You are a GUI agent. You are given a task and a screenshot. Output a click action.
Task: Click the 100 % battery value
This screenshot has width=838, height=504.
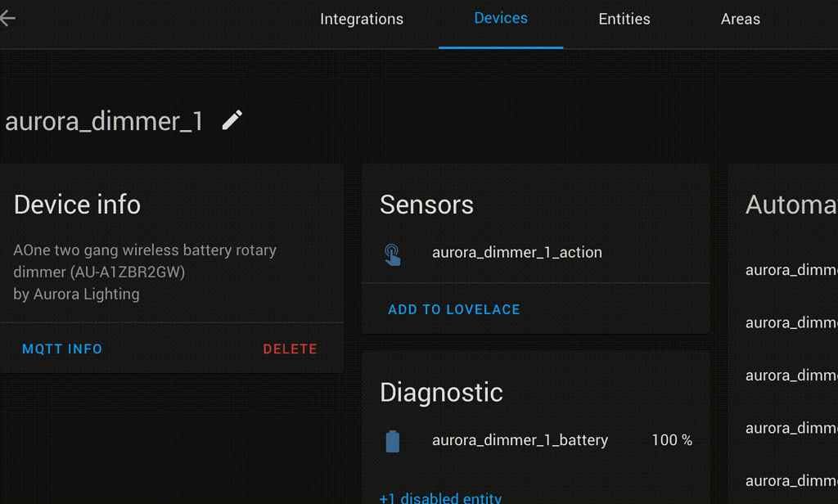click(x=671, y=440)
